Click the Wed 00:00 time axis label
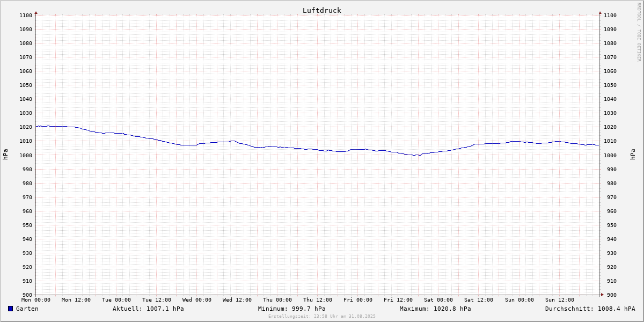The image size is (644, 322). click(x=197, y=300)
